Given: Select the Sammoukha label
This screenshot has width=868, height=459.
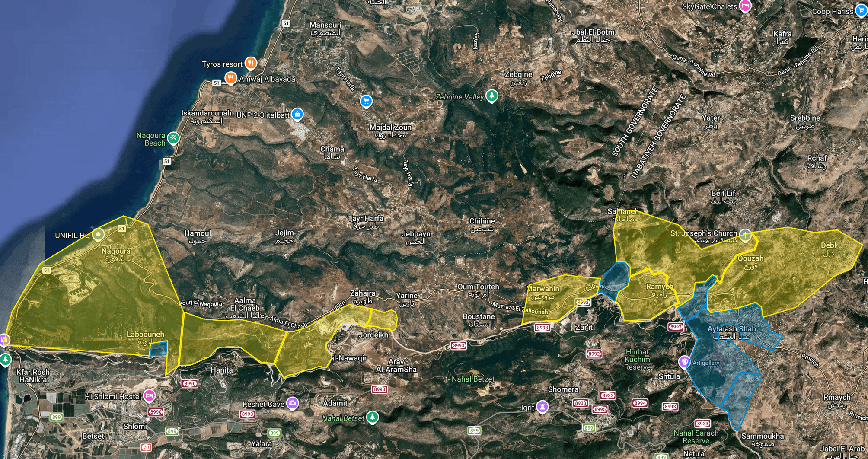Looking at the screenshot, I should (763, 440).
